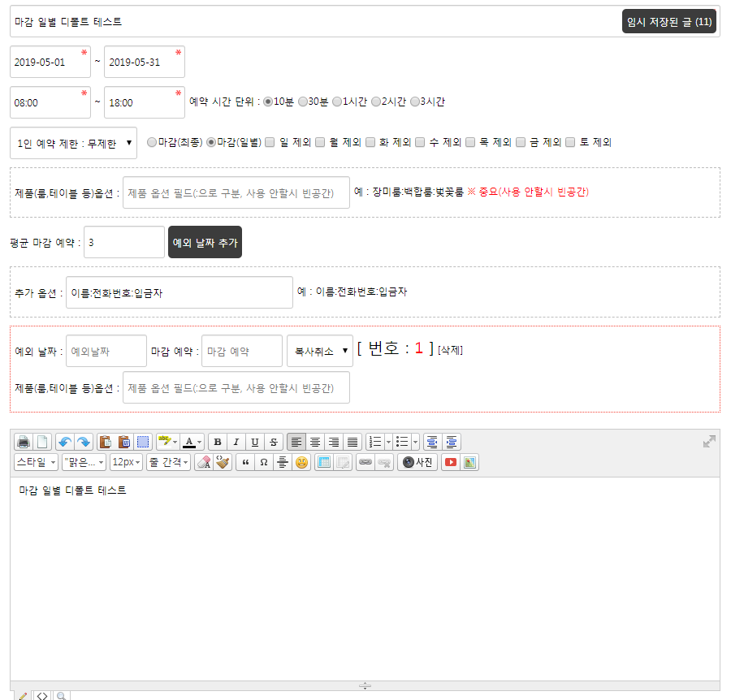Insert a YouTube video
The width and height of the screenshot is (731, 700).
(x=449, y=463)
